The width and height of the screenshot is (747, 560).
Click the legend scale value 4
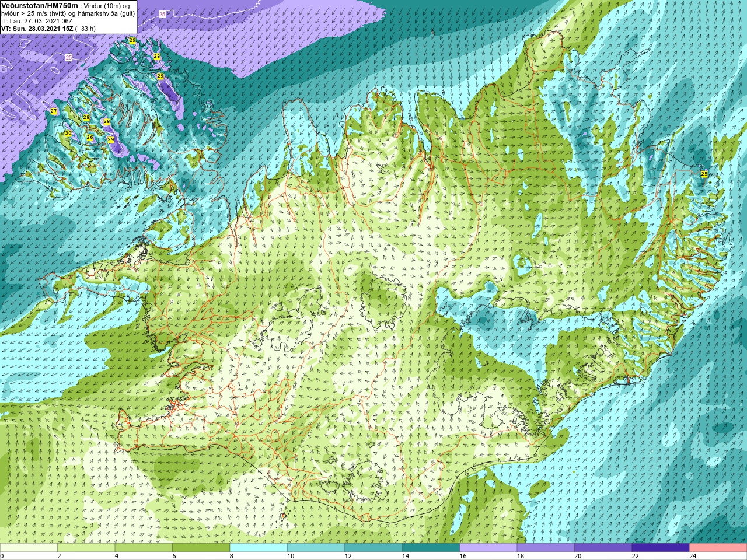117,556
